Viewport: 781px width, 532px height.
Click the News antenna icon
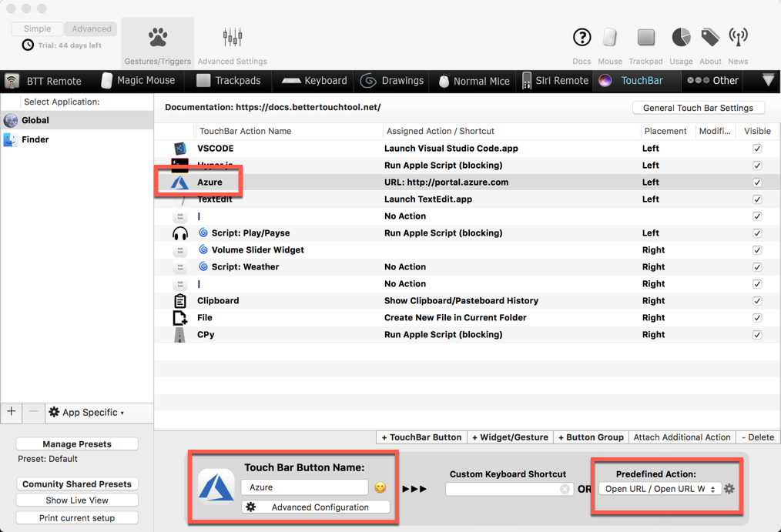pyautogui.click(x=738, y=38)
